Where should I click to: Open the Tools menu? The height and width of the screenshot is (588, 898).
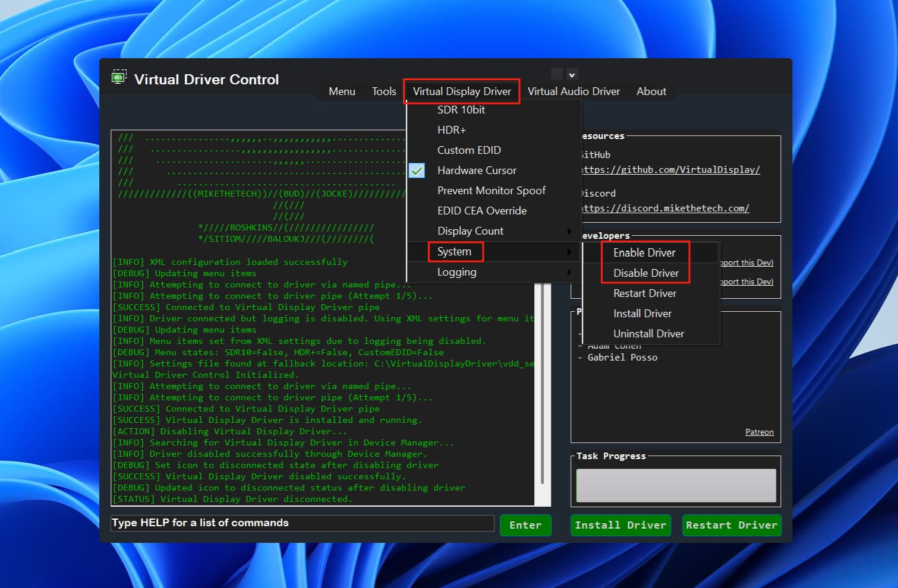pos(384,91)
